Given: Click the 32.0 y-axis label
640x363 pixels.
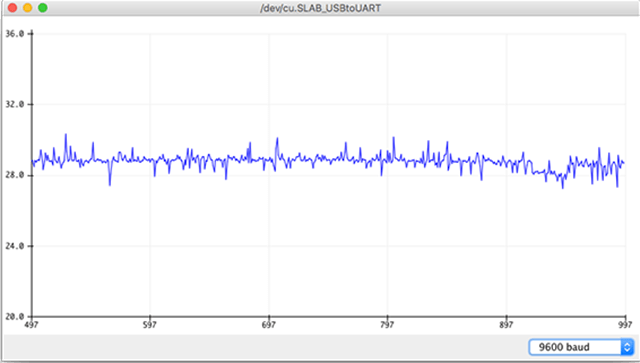Looking at the screenshot, I should 15,105.
